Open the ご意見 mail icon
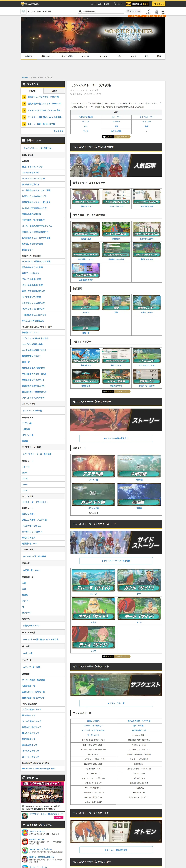This screenshot has width=186, height=868. [156, 11]
